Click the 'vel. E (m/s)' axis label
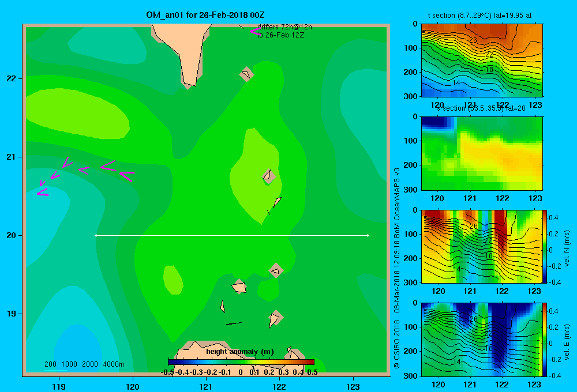The image size is (577, 392). pyautogui.click(x=567, y=342)
